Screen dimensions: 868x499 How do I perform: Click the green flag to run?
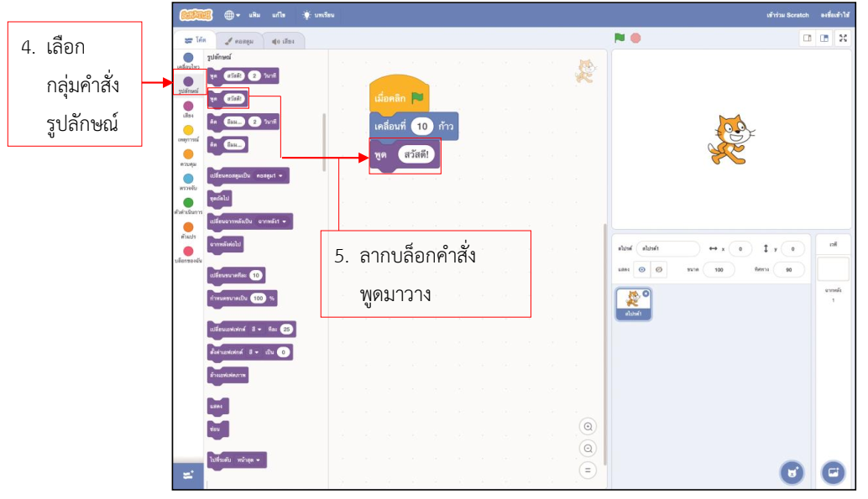[x=620, y=38]
